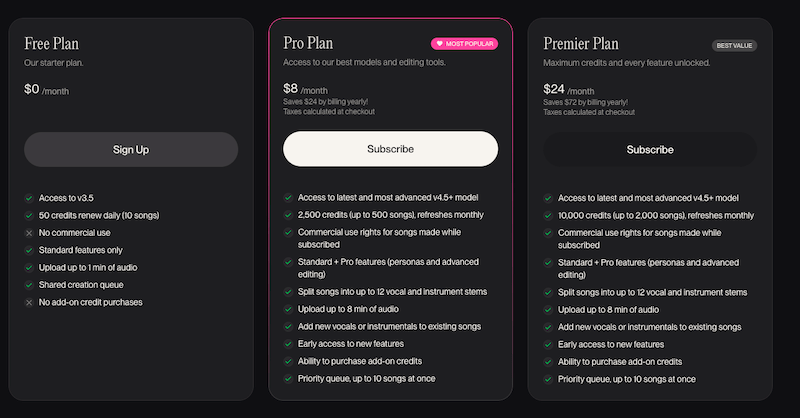Click checkmark next to 10,000 credits feature
Screen dimensions: 800x418
548,215
